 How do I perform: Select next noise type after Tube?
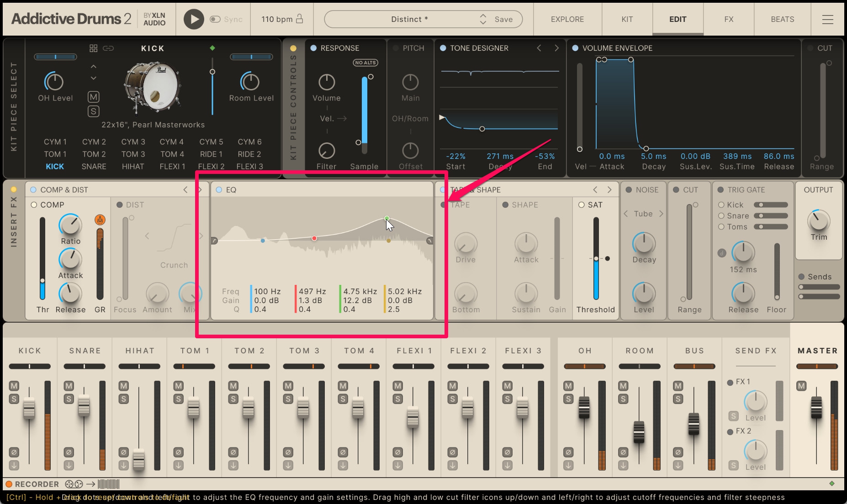(x=661, y=214)
